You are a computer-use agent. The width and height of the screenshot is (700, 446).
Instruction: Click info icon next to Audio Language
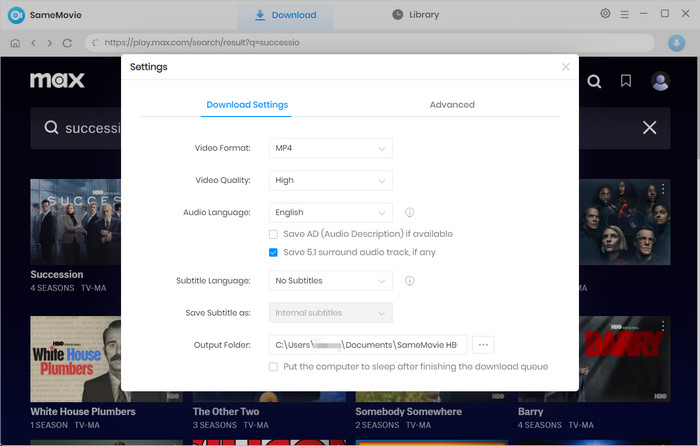coord(410,213)
